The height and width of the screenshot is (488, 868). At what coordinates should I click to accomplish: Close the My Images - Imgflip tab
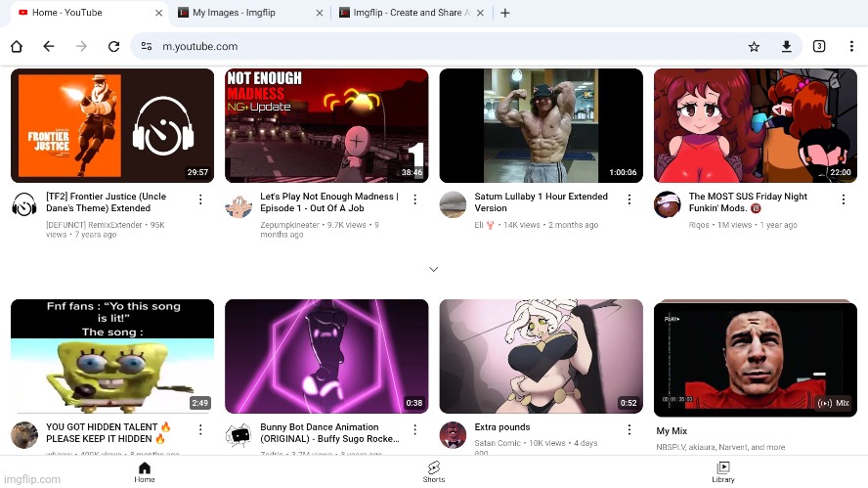click(320, 13)
